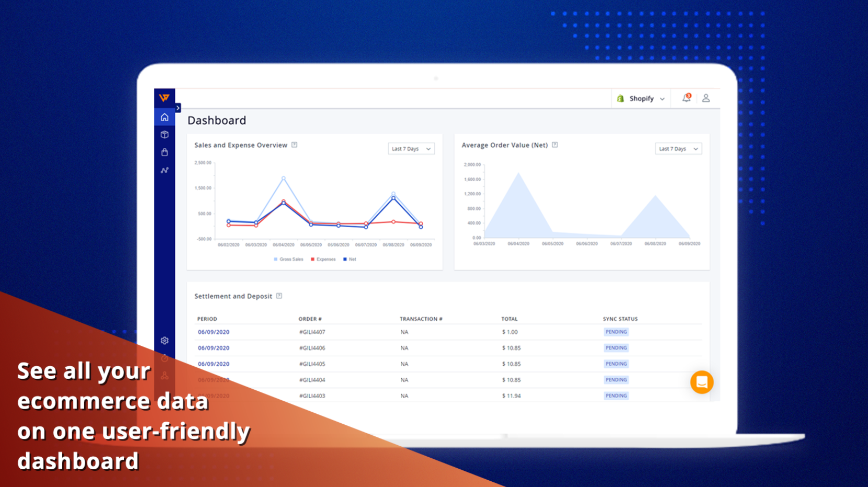This screenshot has width=868, height=487.
Task: Open Settings using the gear icon
Action: (x=164, y=340)
